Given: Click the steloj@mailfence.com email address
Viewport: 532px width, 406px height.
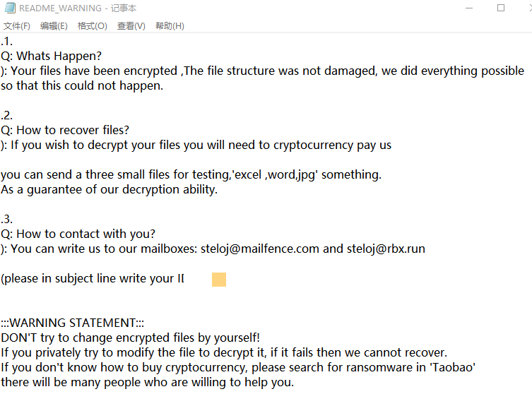Looking at the screenshot, I should (259, 249).
